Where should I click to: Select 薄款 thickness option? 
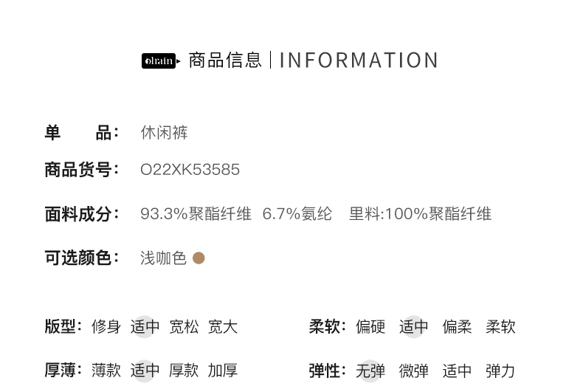[x=106, y=370]
